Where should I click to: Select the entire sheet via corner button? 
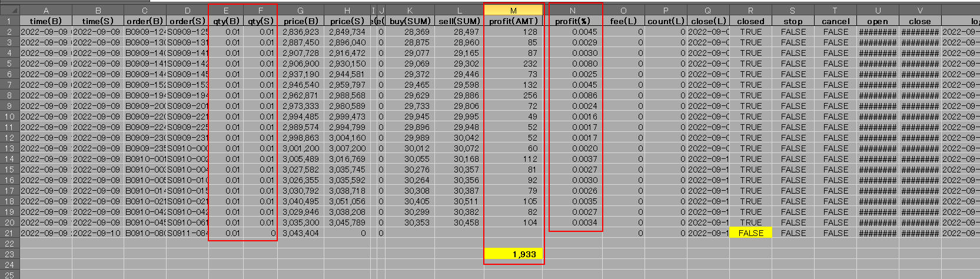pos(10,10)
